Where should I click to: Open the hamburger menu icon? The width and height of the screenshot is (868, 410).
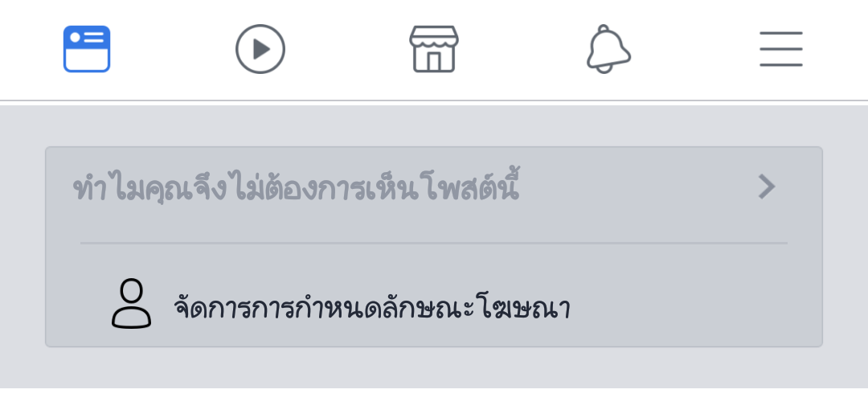[781, 49]
